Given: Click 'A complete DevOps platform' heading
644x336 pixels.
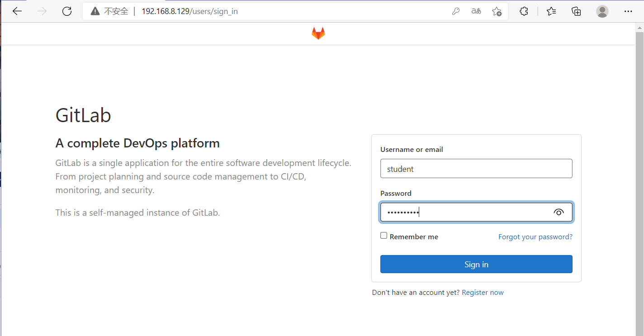Looking at the screenshot, I should pyautogui.click(x=137, y=143).
